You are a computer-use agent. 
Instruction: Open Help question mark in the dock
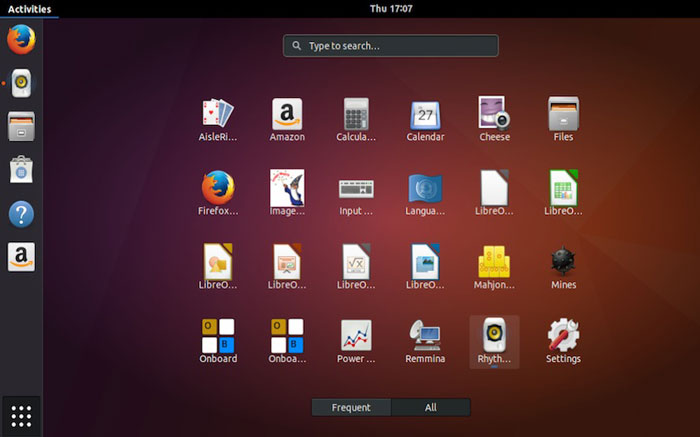coord(21,214)
